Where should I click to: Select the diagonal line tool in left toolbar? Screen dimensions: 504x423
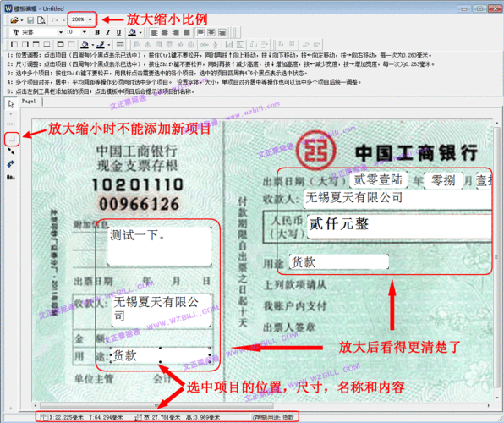coord(11,151)
